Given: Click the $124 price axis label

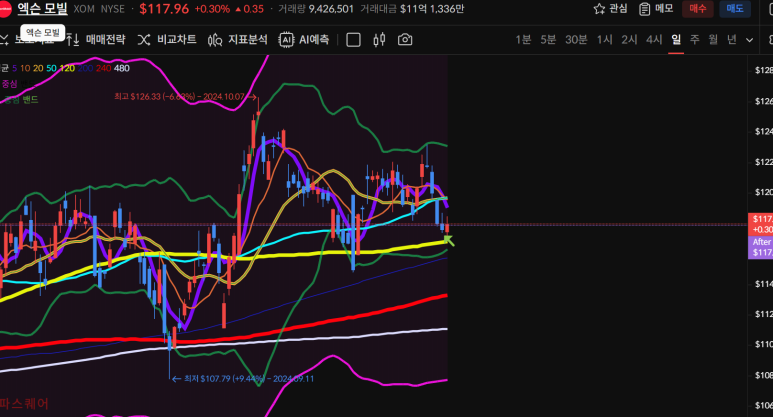Looking at the screenshot, I should pyautogui.click(x=764, y=131).
